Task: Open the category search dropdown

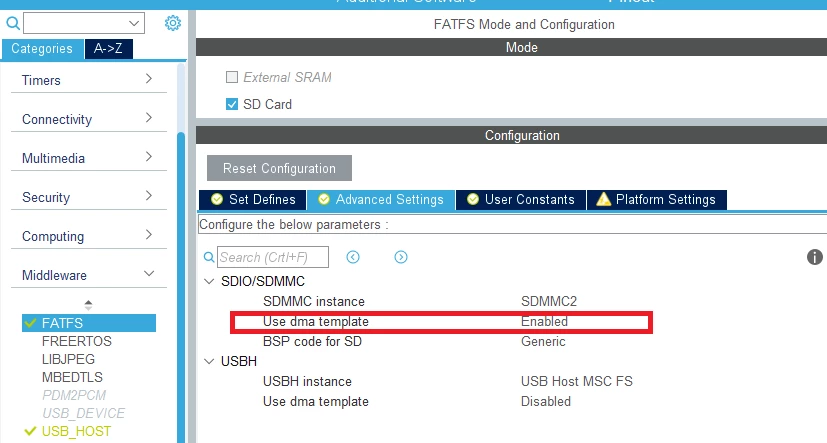Action: coord(134,23)
